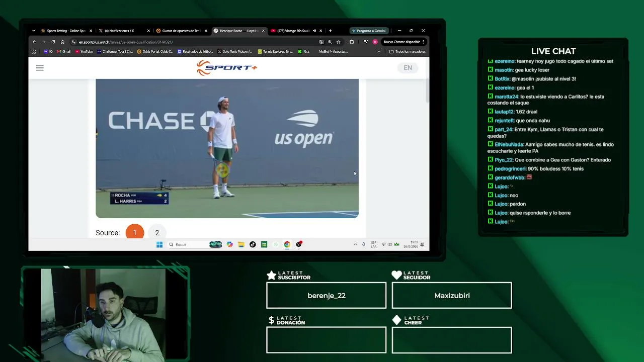Open Copilot from the taskbar
This screenshot has height=362, width=644.
click(x=230, y=244)
